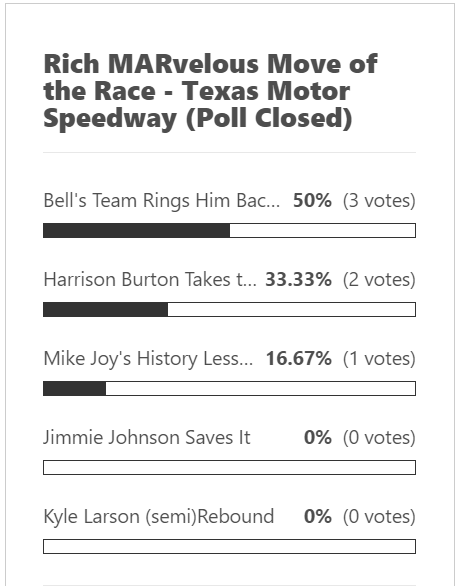This screenshot has width=459, height=586.
Task: Click the empty Kyle Larson result bar
Action: 230,546
